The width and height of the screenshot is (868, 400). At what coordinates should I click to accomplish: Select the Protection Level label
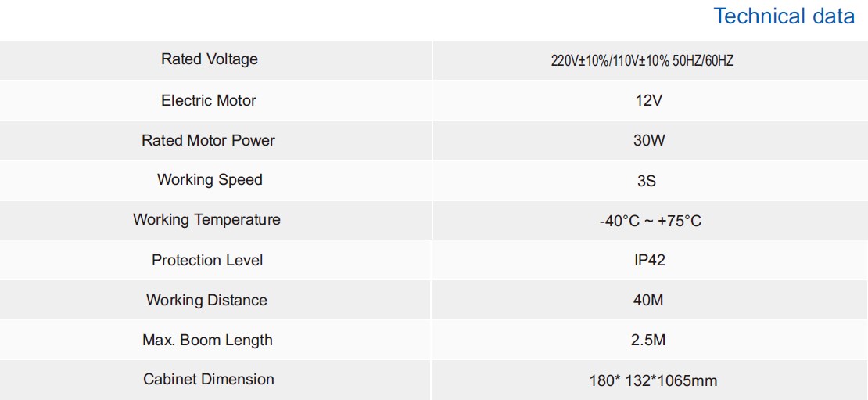(x=207, y=260)
